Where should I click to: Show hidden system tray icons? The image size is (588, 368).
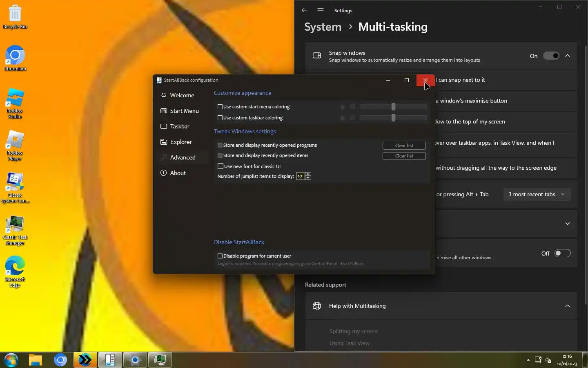point(528,360)
